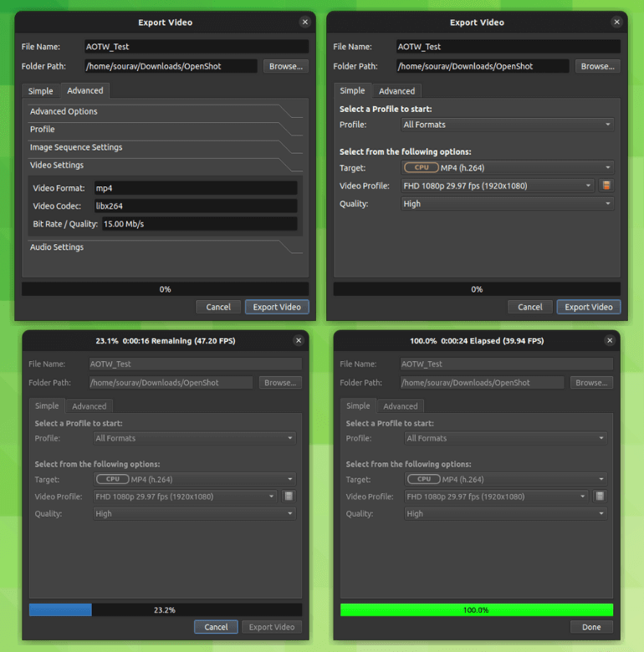The height and width of the screenshot is (652, 644).
Task: Open Video Profile FHD 1080p dropdown in top-right dialog
Action: (x=498, y=186)
